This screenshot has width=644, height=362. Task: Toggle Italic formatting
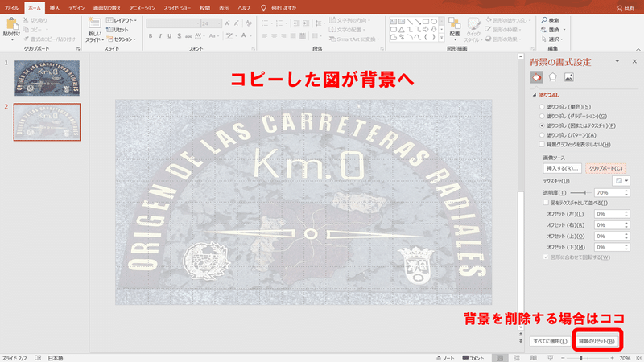160,36
